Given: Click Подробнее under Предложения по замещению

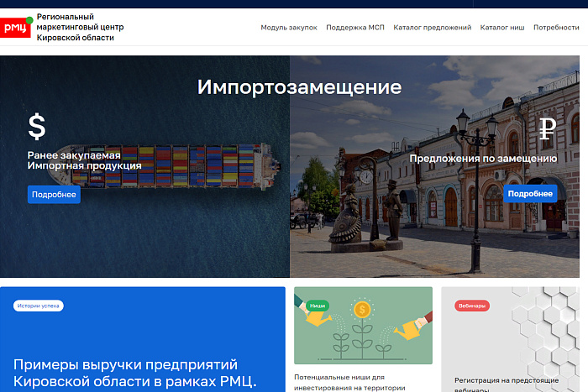Looking at the screenshot, I should click(x=530, y=194).
